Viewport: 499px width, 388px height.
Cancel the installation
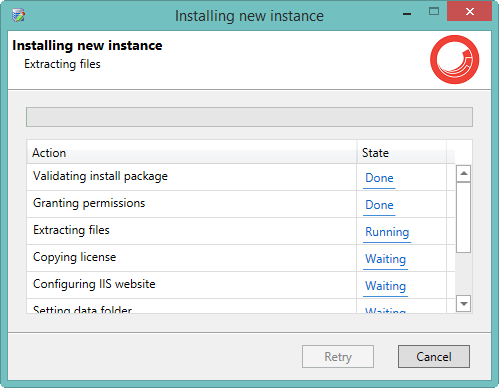[434, 357]
